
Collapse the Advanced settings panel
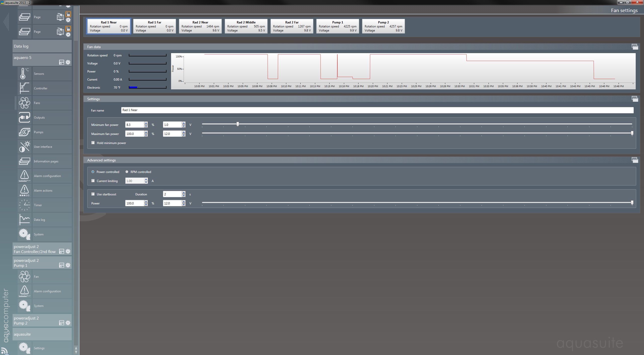[634, 160]
